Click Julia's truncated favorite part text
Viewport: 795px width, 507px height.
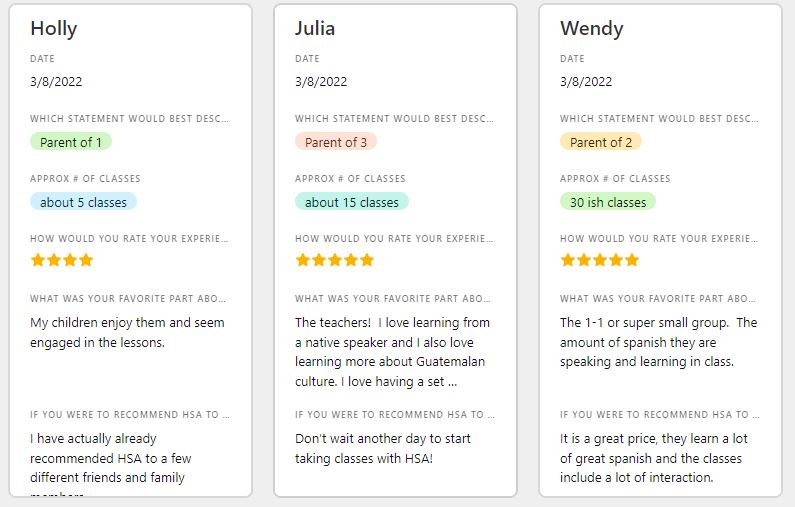(392, 352)
